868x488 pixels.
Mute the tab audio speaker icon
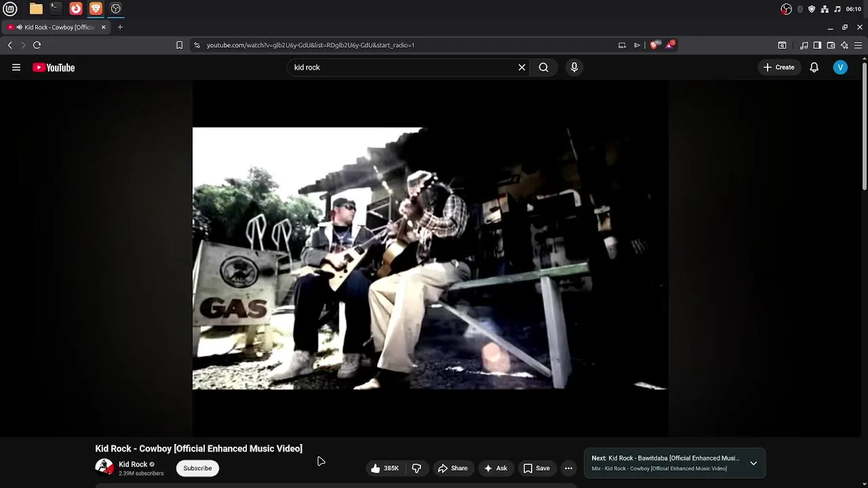pyautogui.click(x=19, y=27)
